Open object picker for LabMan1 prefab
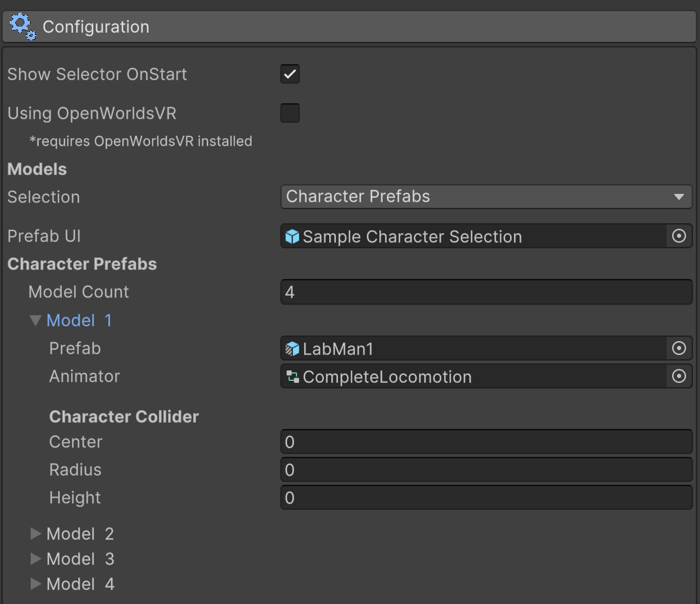This screenshot has height=604, width=700. pyautogui.click(x=678, y=348)
